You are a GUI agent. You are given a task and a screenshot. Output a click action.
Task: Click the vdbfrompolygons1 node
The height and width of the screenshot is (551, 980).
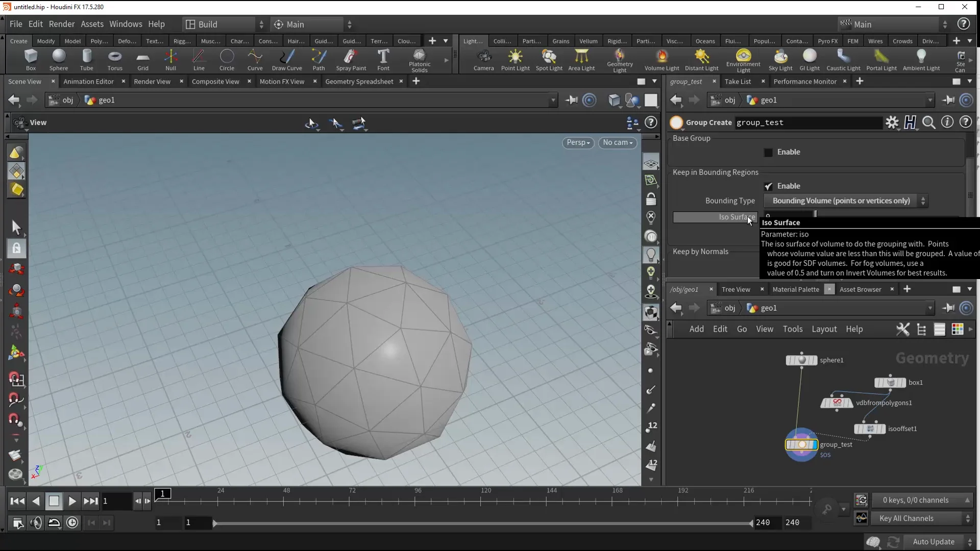coord(837,403)
